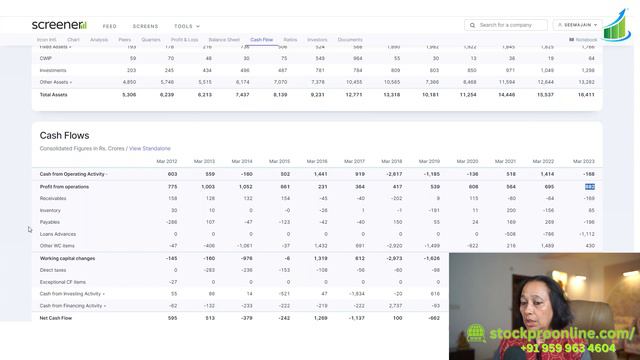640x360 pixels.
Task: Switch to the Balance Sheet tab
Action: pos(224,40)
